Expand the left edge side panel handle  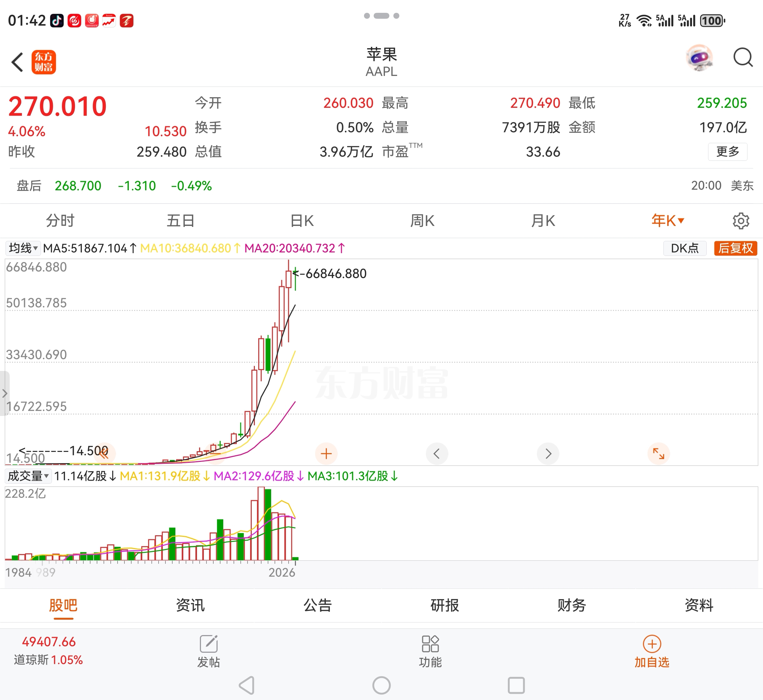coord(4,393)
